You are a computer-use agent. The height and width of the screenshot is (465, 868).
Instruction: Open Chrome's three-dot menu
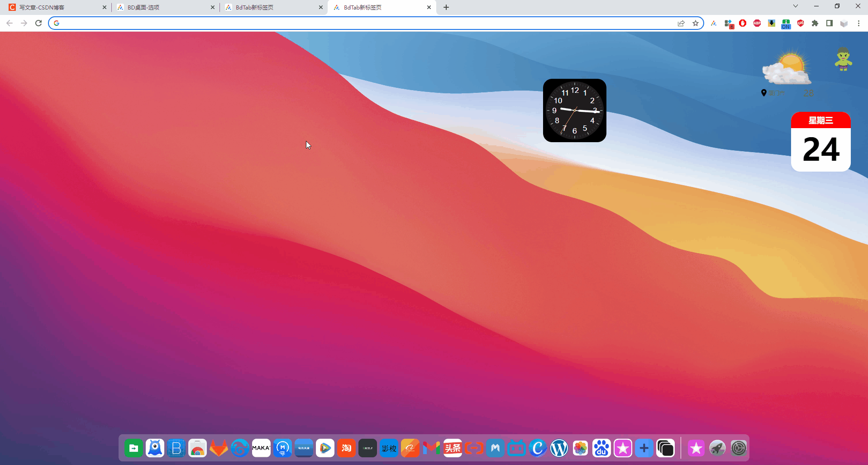tap(858, 23)
